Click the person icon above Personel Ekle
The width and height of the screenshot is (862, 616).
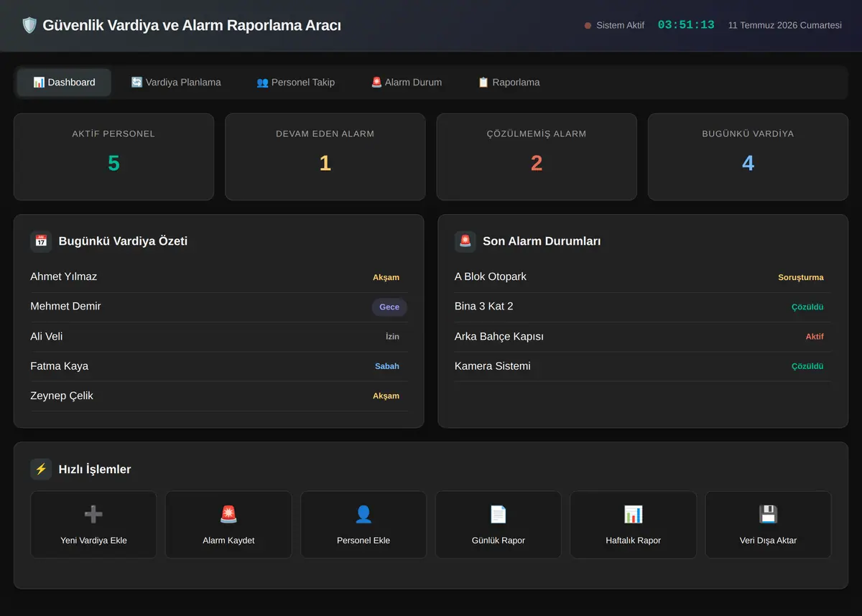coord(363,514)
